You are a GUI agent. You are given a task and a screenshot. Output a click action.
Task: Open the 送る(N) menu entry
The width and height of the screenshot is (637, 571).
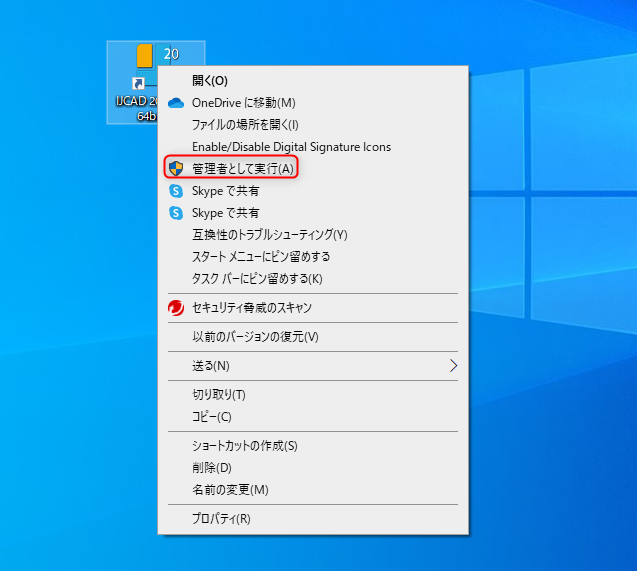[x=313, y=366]
